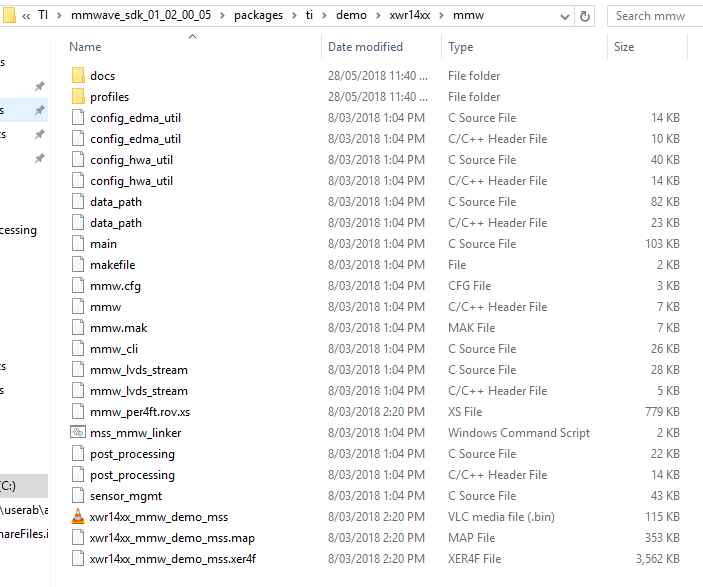The image size is (703, 587).
Task: Sort by Type column header
Action: click(460, 47)
